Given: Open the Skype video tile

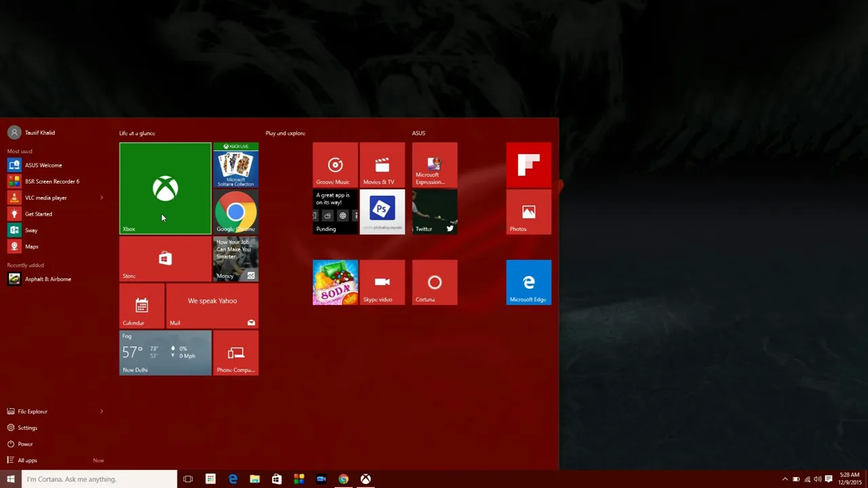Looking at the screenshot, I should (382, 283).
